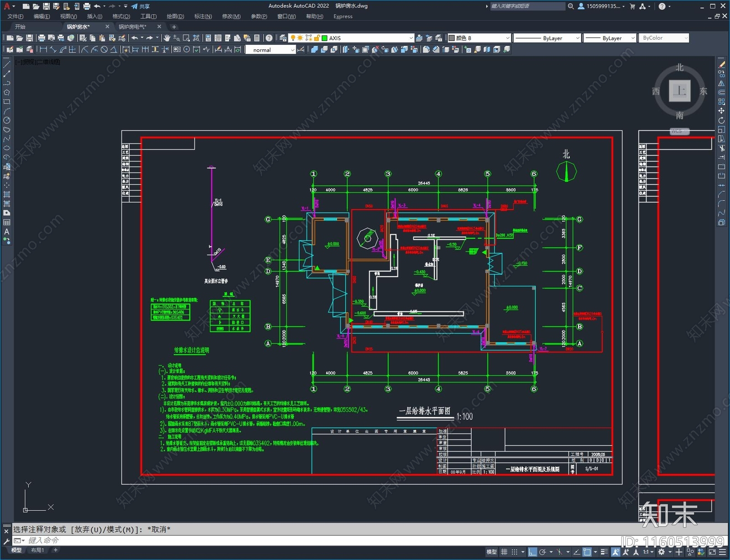Toggle Object Snap square in status bar
Image resolution: width=730 pixels, height=560 pixels.
click(587, 552)
